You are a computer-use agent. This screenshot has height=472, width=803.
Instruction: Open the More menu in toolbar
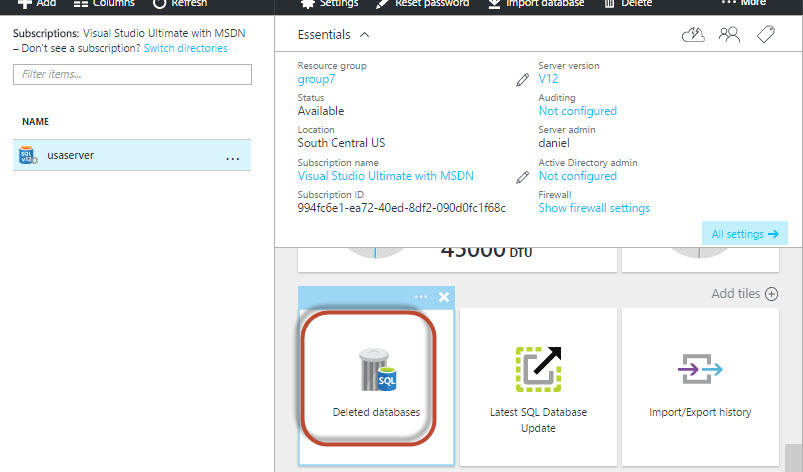point(743,4)
